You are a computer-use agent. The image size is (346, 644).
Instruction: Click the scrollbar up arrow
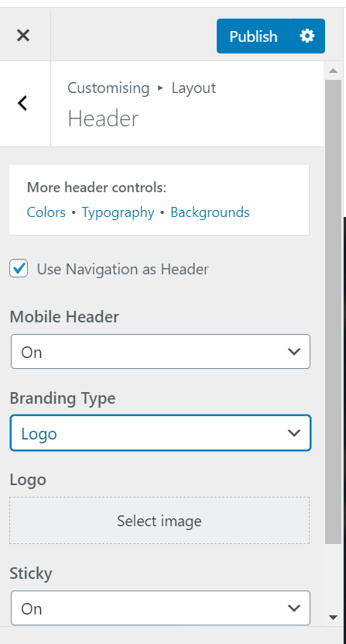tap(334, 71)
